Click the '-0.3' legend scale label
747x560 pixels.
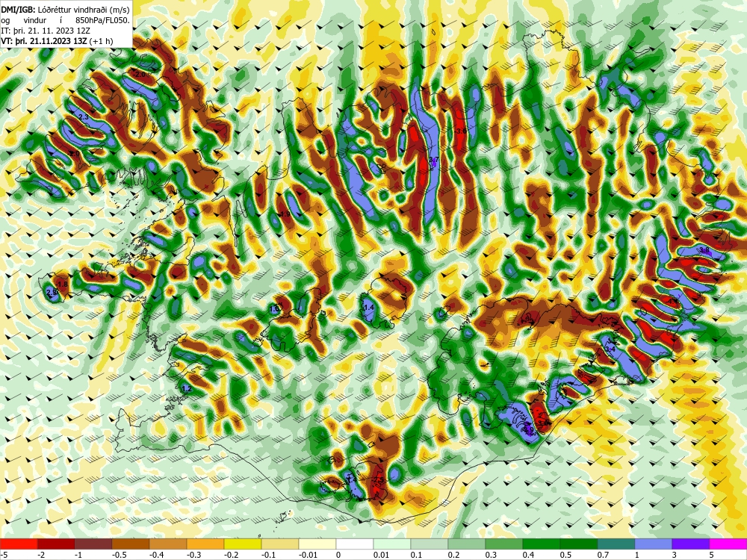193,555
